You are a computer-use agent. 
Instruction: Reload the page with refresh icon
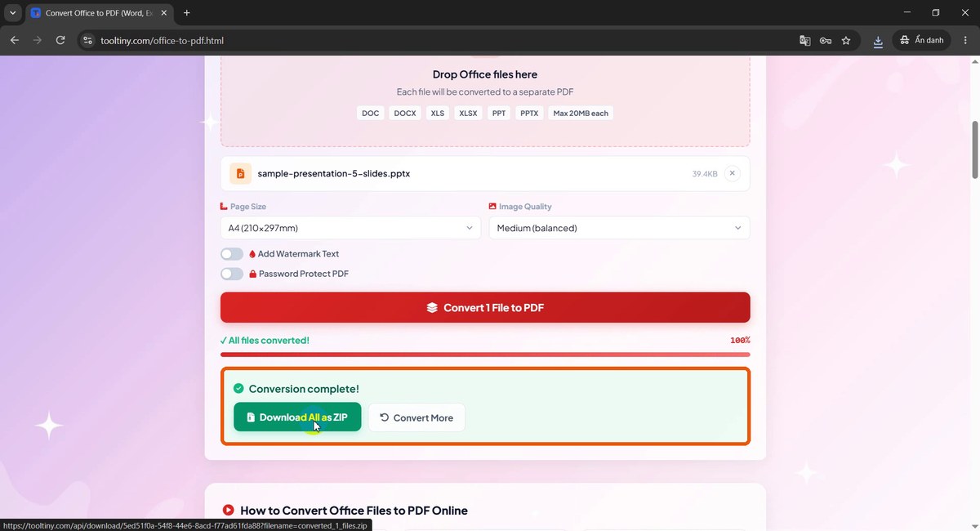[60, 40]
